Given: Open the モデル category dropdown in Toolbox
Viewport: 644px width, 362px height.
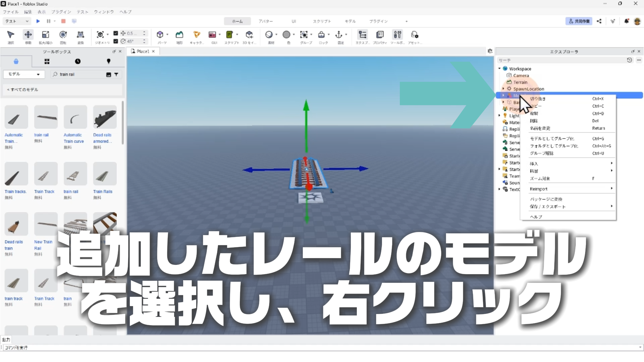Looking at the screenshot, I should tap(23, 74).
